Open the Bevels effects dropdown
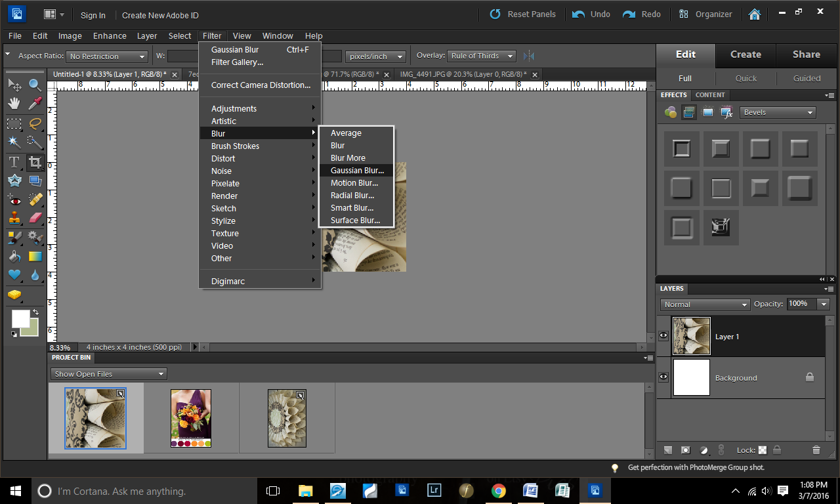This screenshot has width=840, height=504. (x=778, y=112)
